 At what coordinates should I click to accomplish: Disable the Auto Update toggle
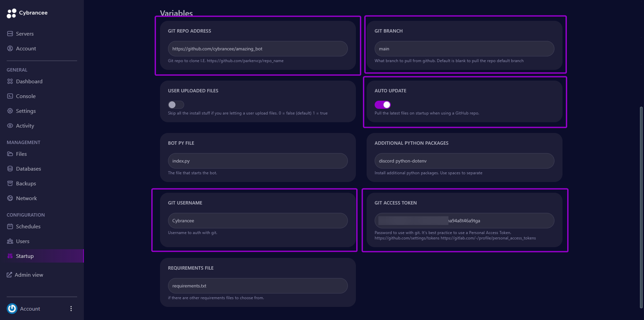382,105
